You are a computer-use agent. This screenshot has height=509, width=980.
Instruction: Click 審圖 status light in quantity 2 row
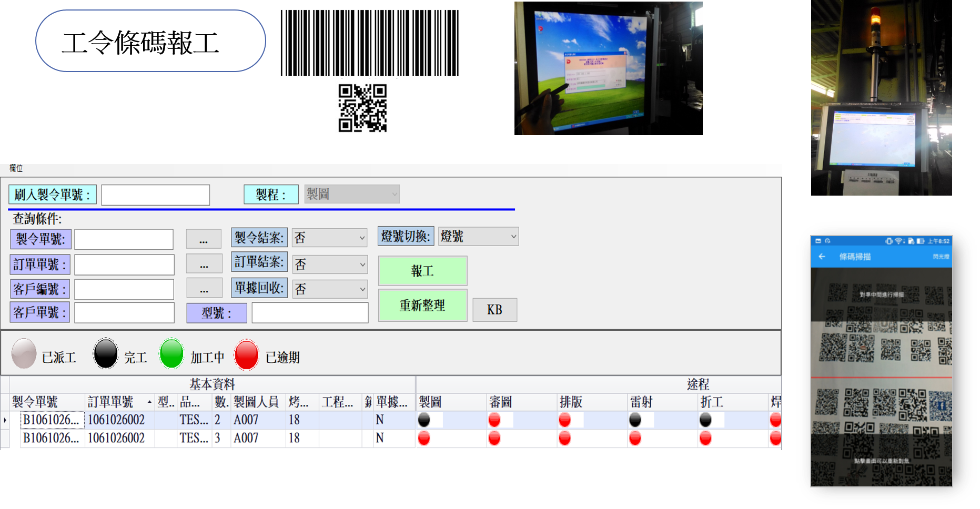(494, 420)
